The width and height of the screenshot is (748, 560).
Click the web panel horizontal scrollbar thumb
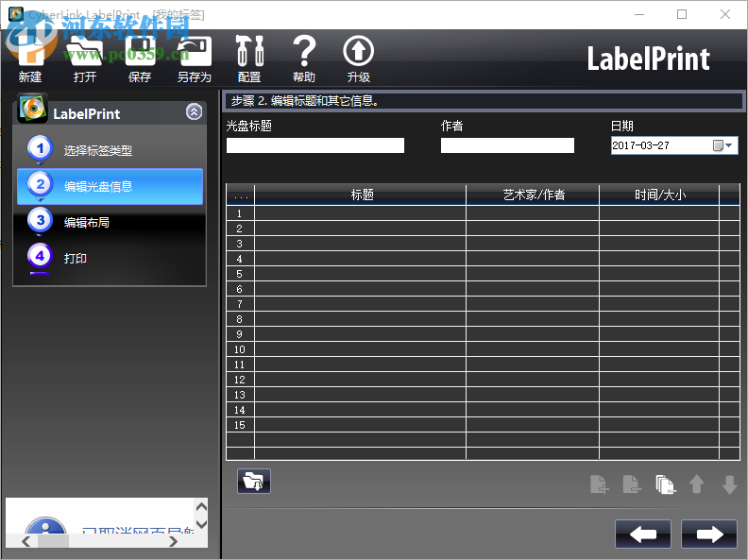pos(54,541)
